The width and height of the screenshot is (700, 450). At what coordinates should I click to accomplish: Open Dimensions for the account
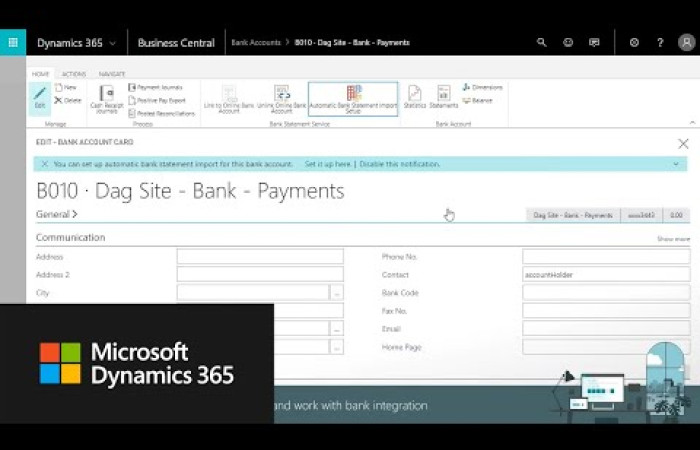tap(483, 88)
